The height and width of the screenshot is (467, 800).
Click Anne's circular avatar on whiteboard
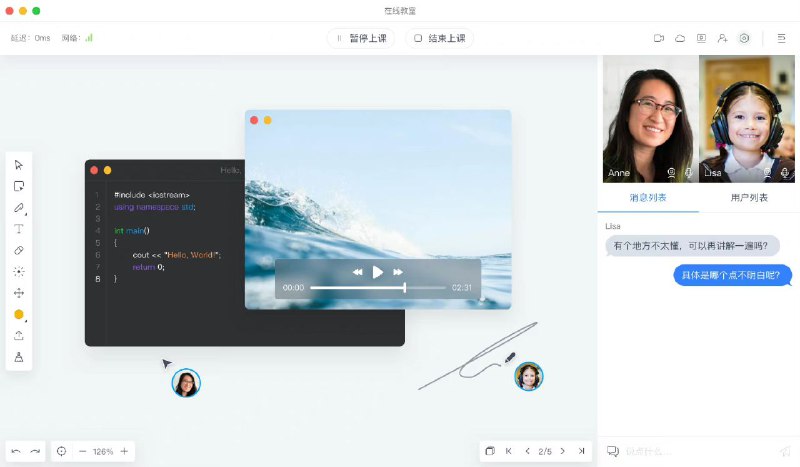(x=186, y=383)
